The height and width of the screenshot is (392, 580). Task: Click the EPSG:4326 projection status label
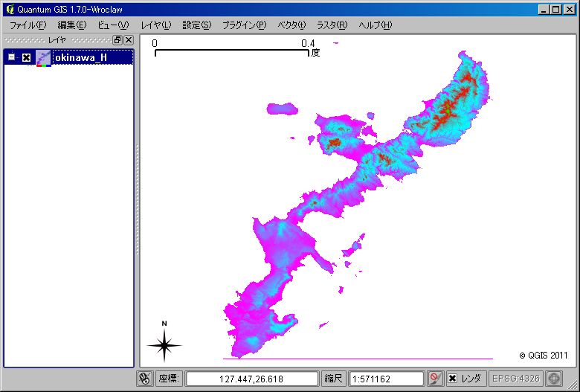[515, 379]
